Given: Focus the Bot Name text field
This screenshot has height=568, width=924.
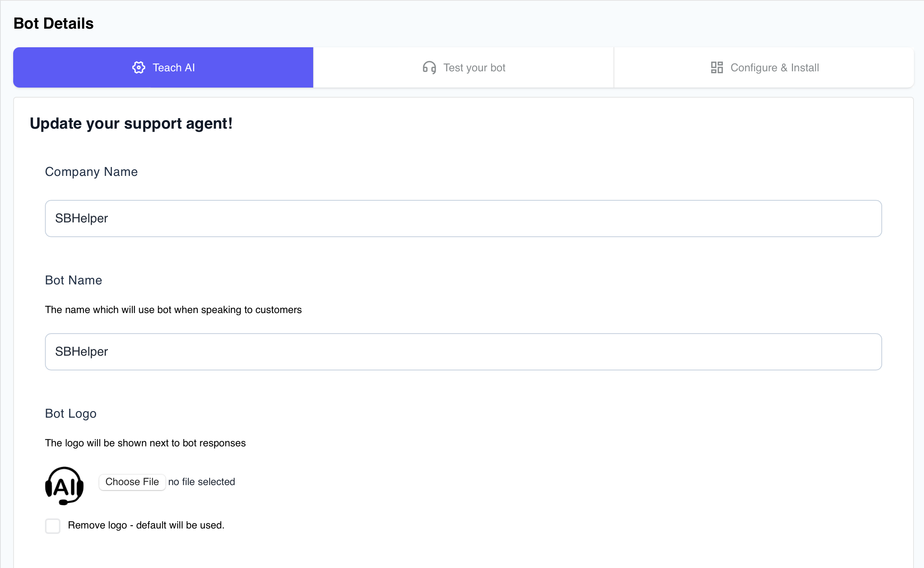Looking at the screenshot, I should coord(463,352).
